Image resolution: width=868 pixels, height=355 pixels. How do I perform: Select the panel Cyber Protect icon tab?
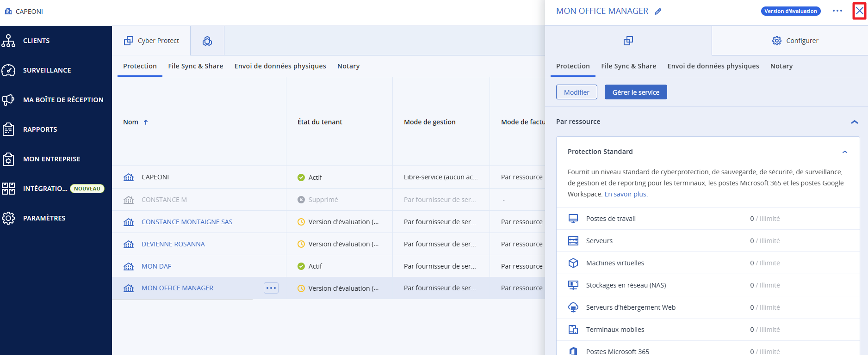tap(628, 41)
